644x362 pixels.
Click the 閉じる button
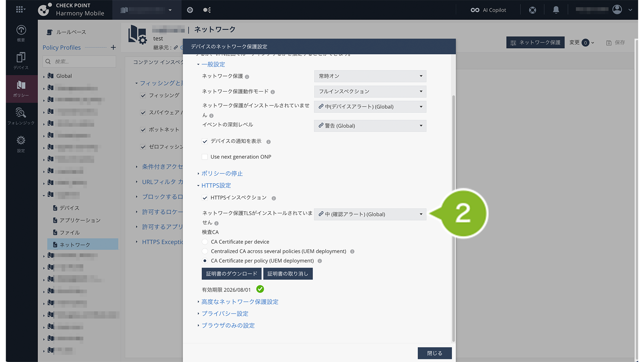434,353
